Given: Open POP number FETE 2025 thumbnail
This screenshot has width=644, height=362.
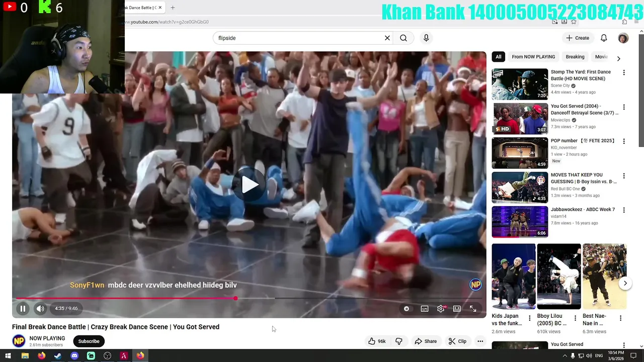Looking at the screenshot, I should (x=520, y=153).
